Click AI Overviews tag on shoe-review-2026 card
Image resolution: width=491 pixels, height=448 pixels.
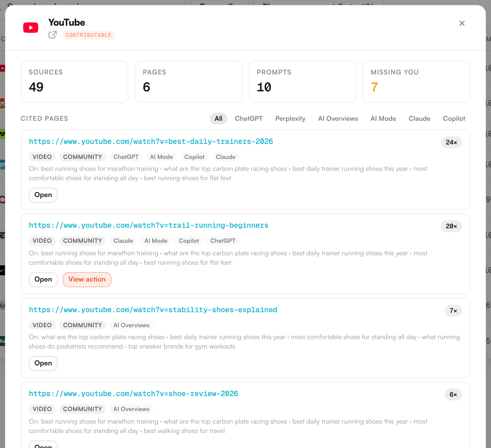[x=131, y=409]
